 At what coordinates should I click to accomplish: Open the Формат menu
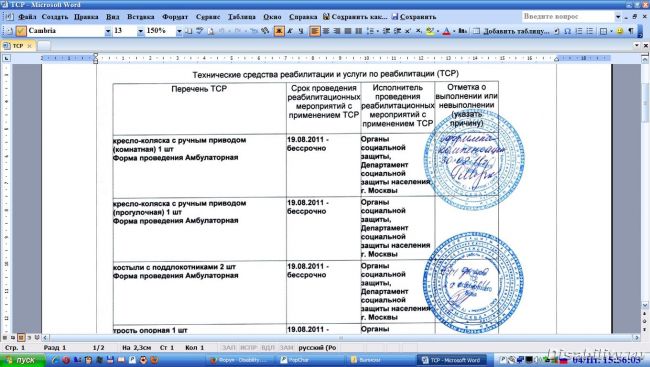point(175,17)
